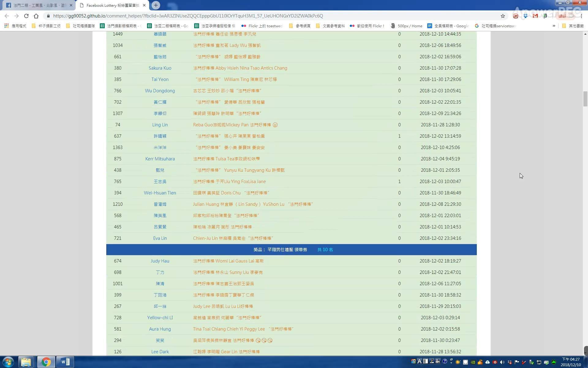Viewport: 588px width, 368px height.
Task: Open the 其他書籤 bookmarks folder
Action: point(573,26)
